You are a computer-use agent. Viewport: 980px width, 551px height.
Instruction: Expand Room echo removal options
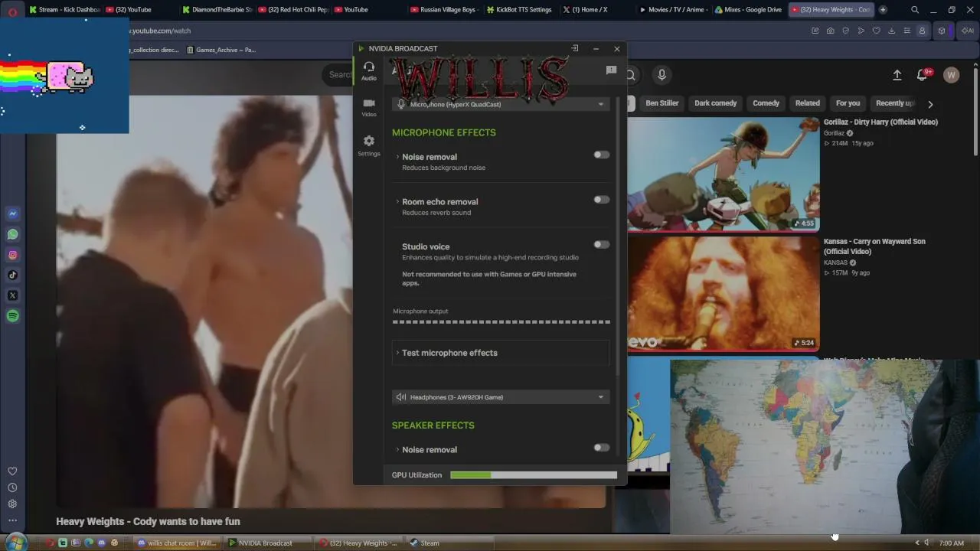(397, 202)
